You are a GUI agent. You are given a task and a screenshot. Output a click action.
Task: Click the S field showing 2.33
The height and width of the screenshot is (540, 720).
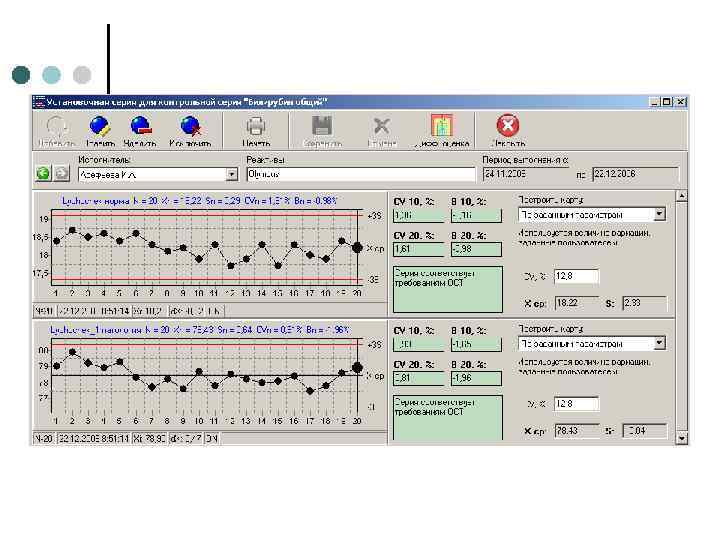click(x=645, y=303)
